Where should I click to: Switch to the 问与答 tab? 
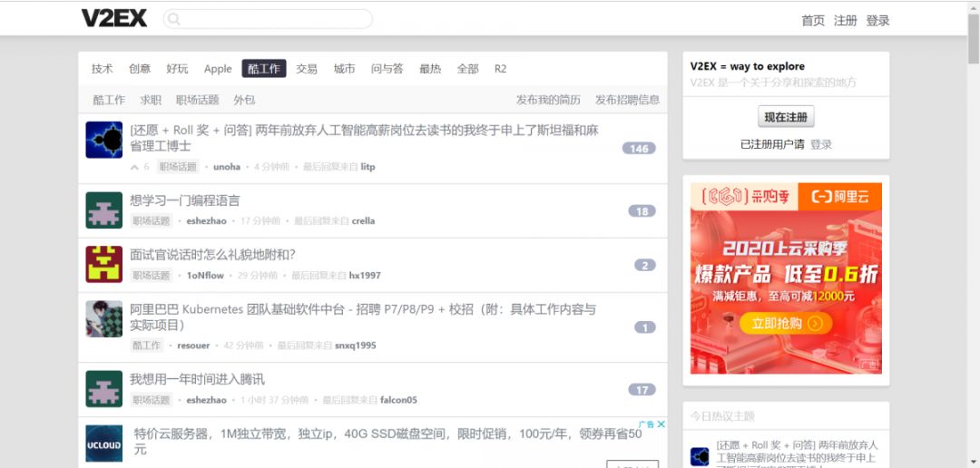pyautogui.click(x=387, y=69)
